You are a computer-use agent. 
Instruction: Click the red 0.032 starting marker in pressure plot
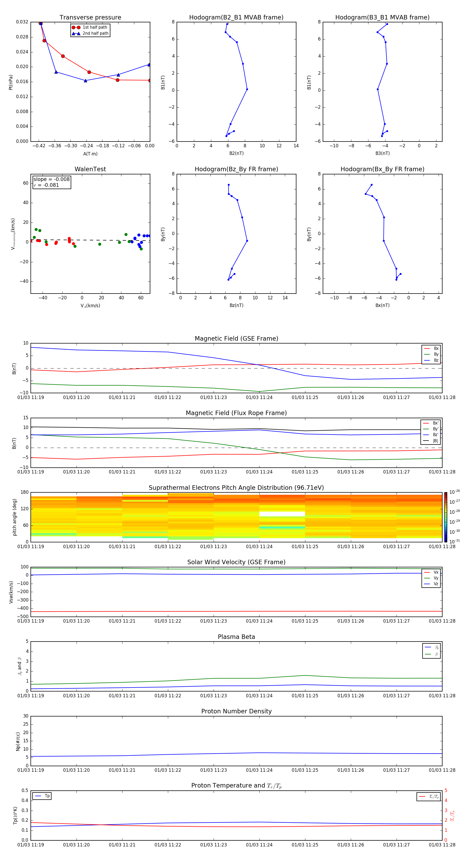coord(40,23)
